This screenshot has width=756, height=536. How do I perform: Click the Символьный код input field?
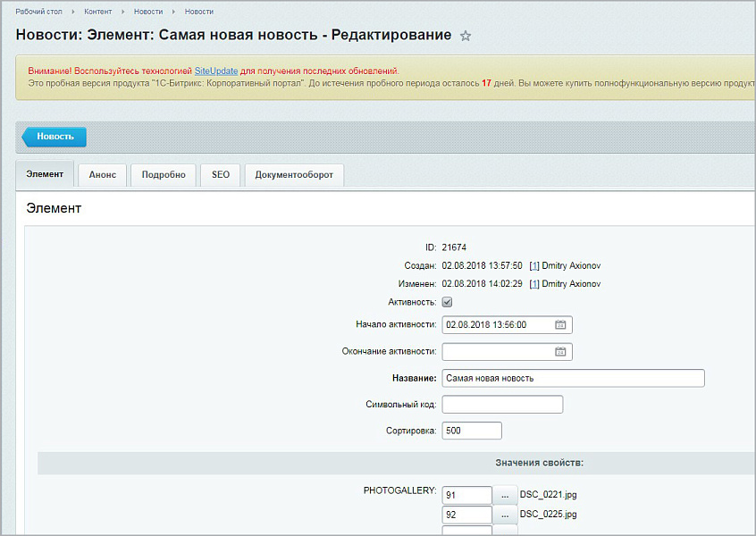pyautogui.click(x=501, y=404)
